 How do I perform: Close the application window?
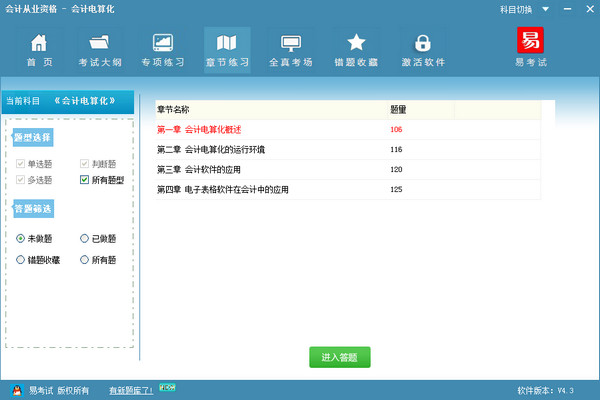[590, 9]
